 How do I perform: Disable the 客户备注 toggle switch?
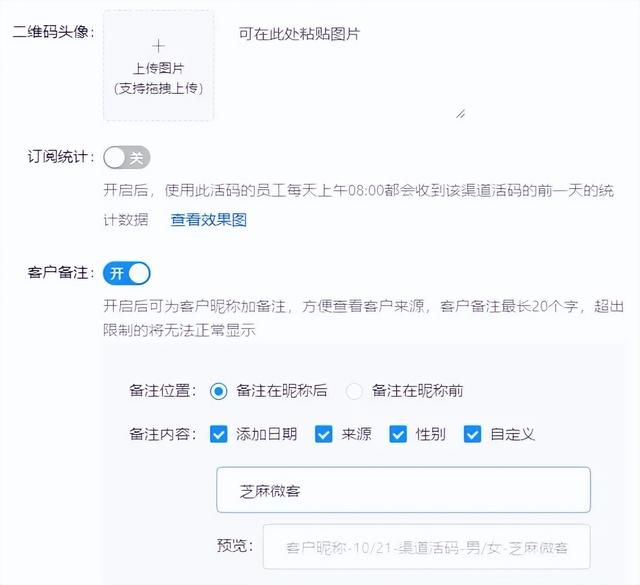[126, 272]
